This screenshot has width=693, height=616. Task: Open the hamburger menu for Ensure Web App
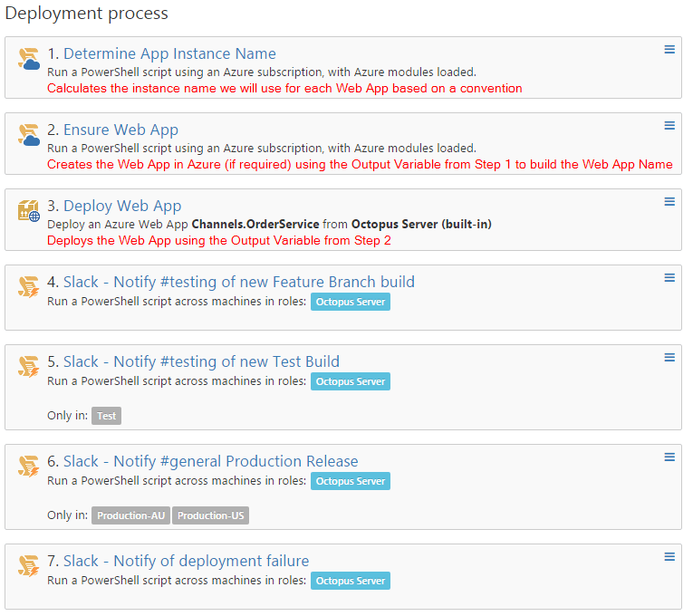pyautogui.click(x=669, y=126)
